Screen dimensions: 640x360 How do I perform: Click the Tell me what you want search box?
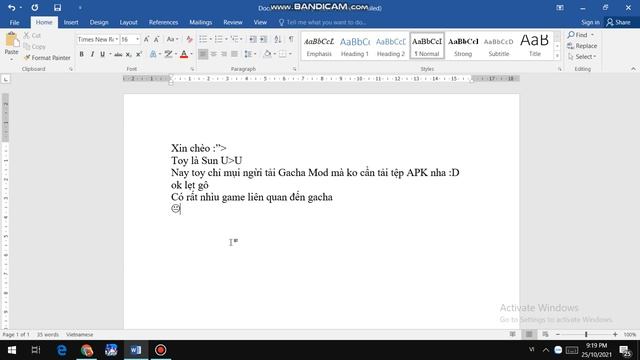(x=322, y=22)
